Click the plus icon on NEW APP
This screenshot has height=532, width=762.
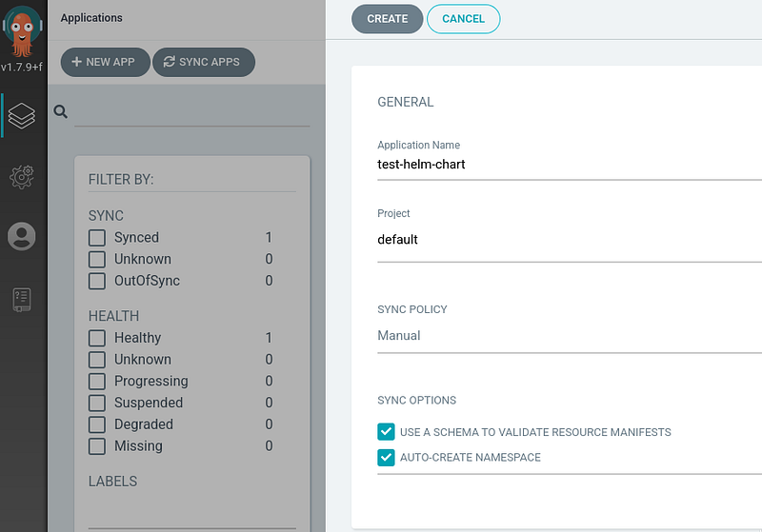click(76, 62)
